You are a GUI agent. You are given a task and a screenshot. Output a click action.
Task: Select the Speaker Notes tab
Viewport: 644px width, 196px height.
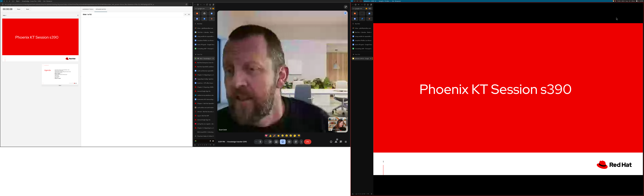click(101, 9)
